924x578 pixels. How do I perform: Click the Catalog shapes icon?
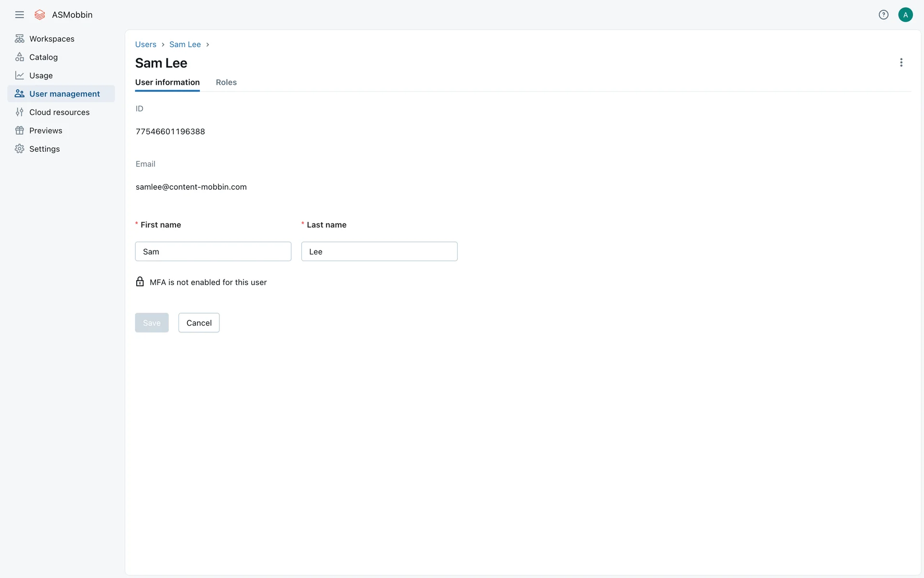click(x=19, y=57)
